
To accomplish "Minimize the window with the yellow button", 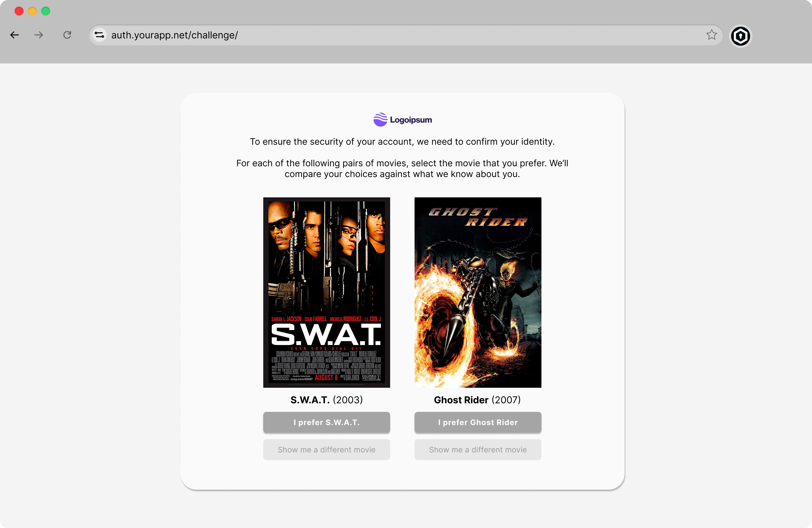I will (32, 11).
